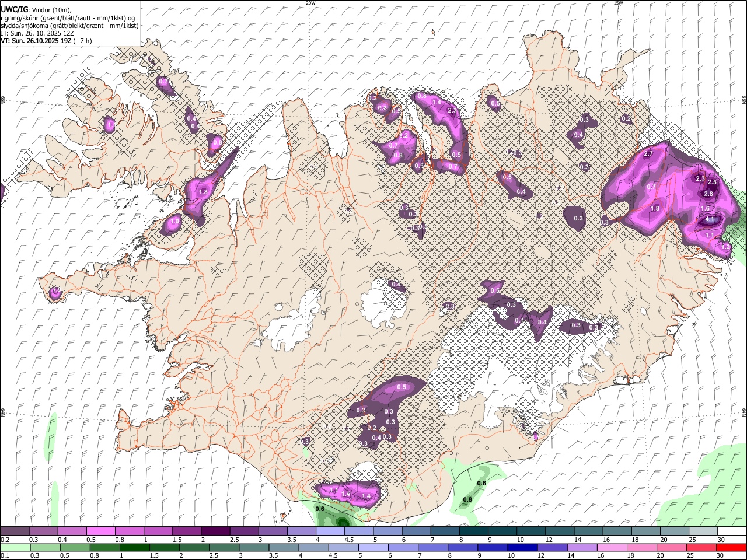The image size is (747, 560).
Task: Select the darkest purple 2–2.5 swatch in top legend
Action: coord(215,531)
